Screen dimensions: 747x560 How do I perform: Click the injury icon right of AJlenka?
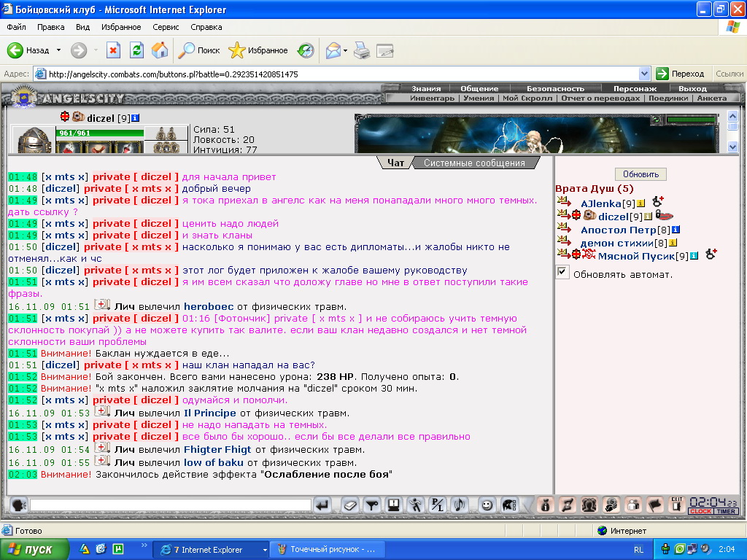coord(659,202)
